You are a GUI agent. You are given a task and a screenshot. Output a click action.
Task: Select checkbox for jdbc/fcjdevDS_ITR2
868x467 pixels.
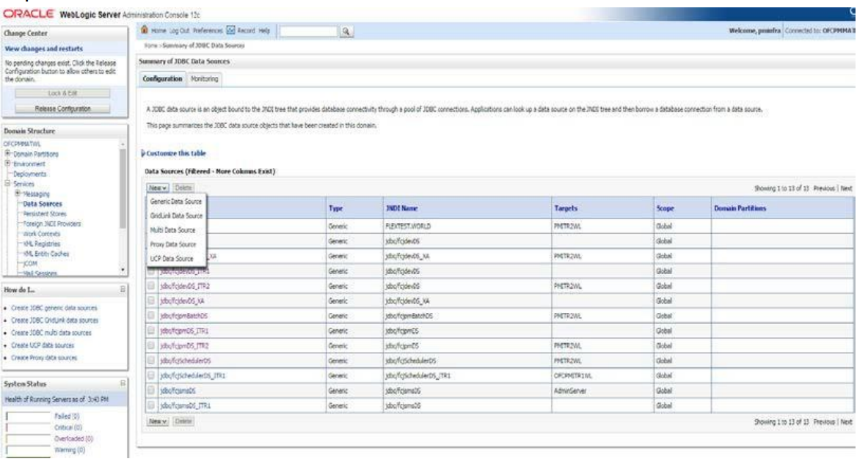151,286
